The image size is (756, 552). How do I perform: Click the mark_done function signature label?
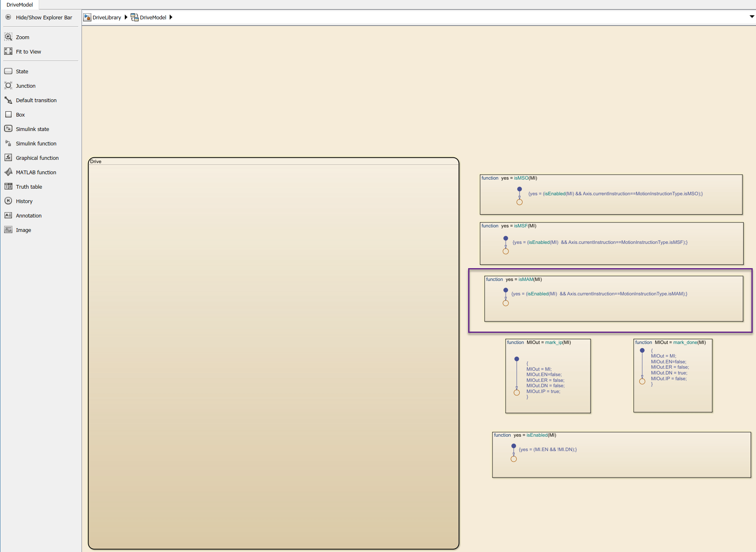670,342
